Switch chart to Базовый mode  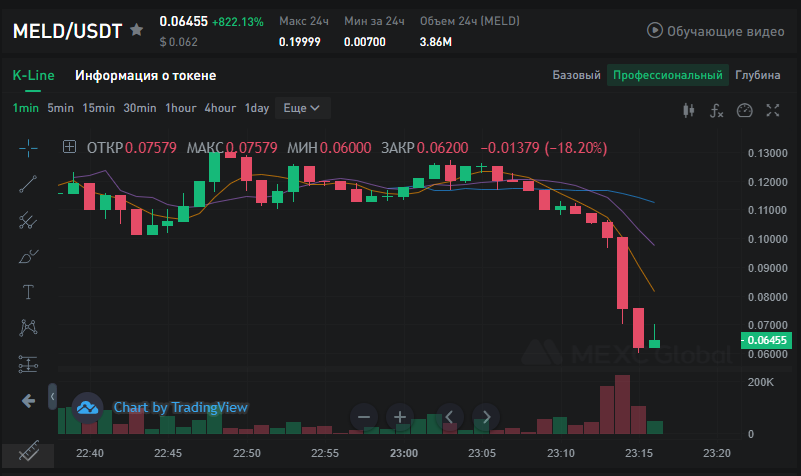click(577, 75)
